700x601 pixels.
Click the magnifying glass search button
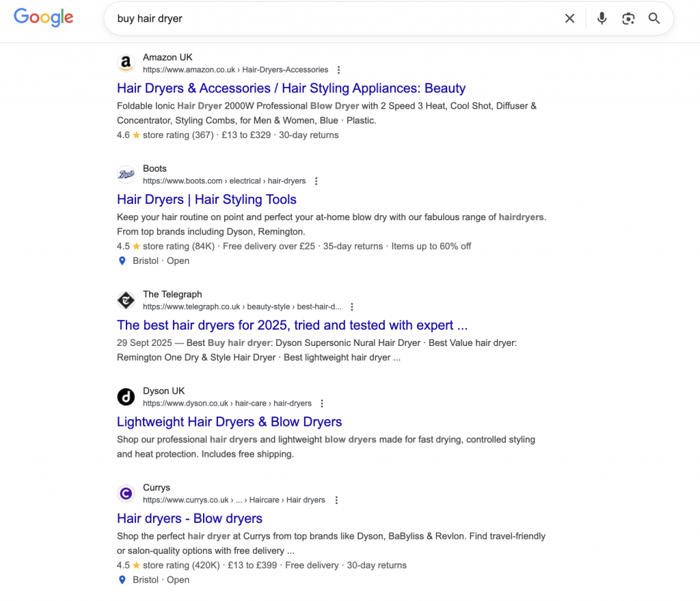point(654,18)
